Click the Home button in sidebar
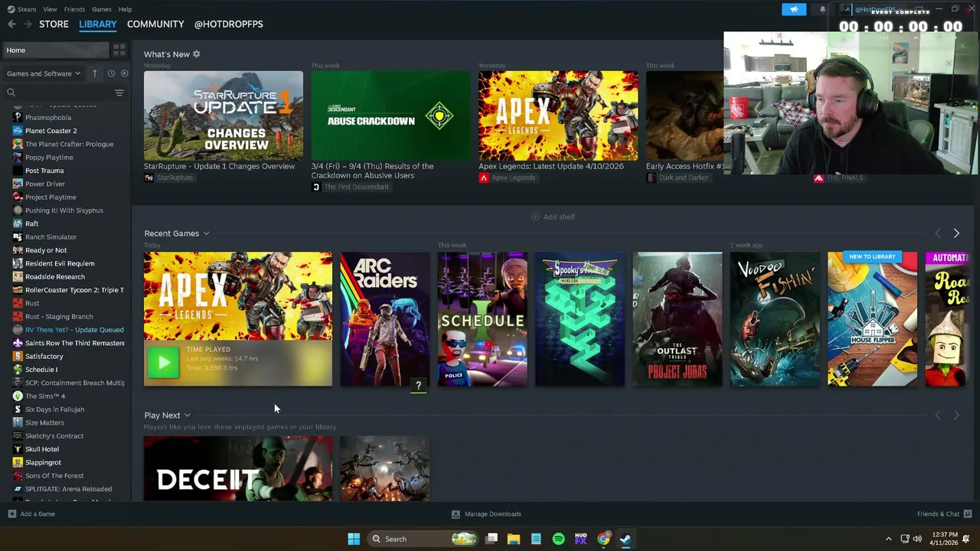This screenshot has height=551, width=980. (x=54, y=51)
